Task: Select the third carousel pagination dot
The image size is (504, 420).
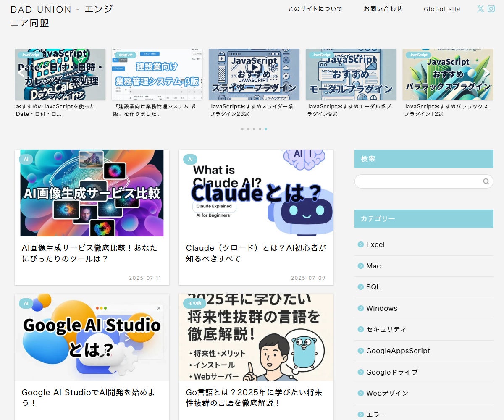Action: coord(254,129)
